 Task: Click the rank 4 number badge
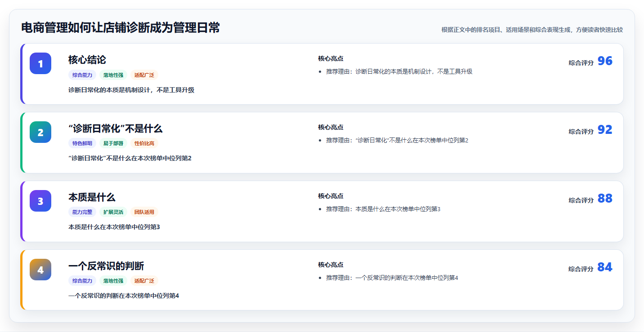[40, 270]
